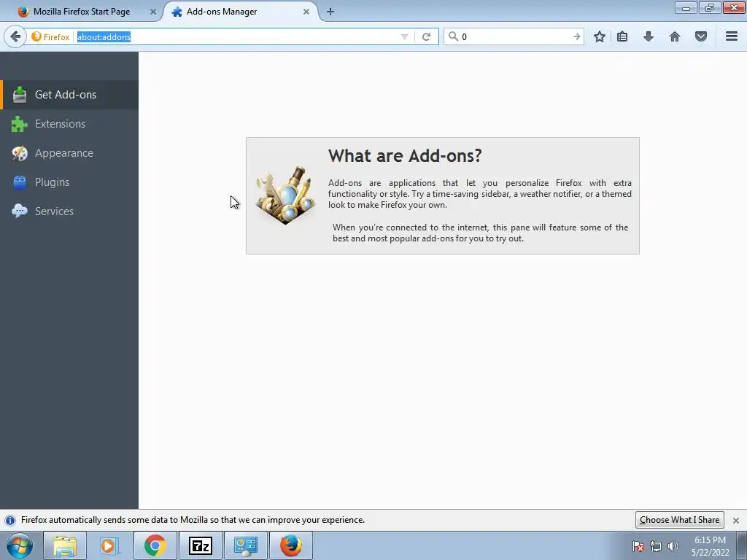The height and width of the screenshot is (560, 747).
Task: Switch to Mozilla Firefox Start Page tab
Action: point(82,12)
